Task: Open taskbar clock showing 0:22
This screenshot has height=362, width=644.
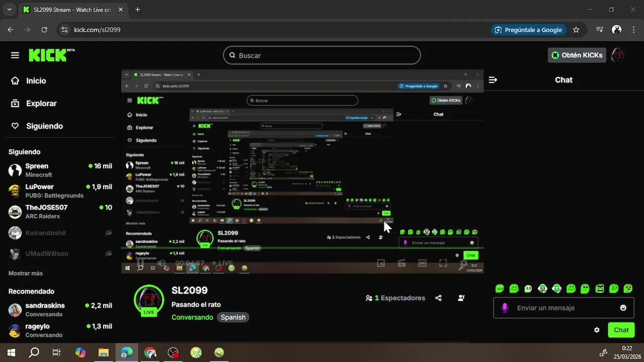Action: [627, 352]
